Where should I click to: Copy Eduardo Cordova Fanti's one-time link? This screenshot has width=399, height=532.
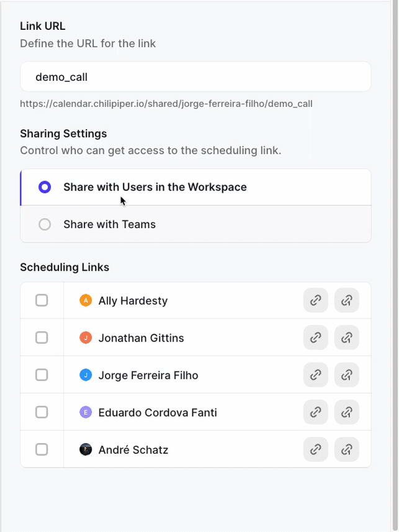346,412
